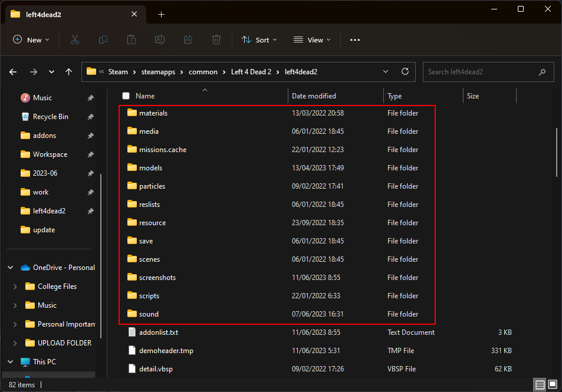Click the Delete trash can icon

[216, 39]
